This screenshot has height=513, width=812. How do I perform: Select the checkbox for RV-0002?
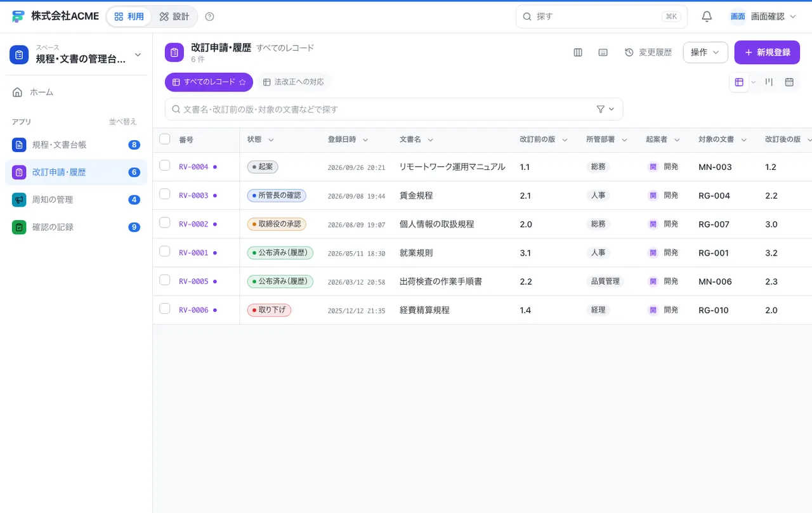point(165,223)
